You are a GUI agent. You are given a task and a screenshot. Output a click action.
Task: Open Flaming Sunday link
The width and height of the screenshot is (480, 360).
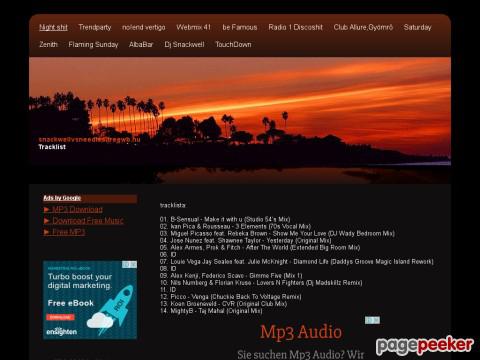click(93, 44)
